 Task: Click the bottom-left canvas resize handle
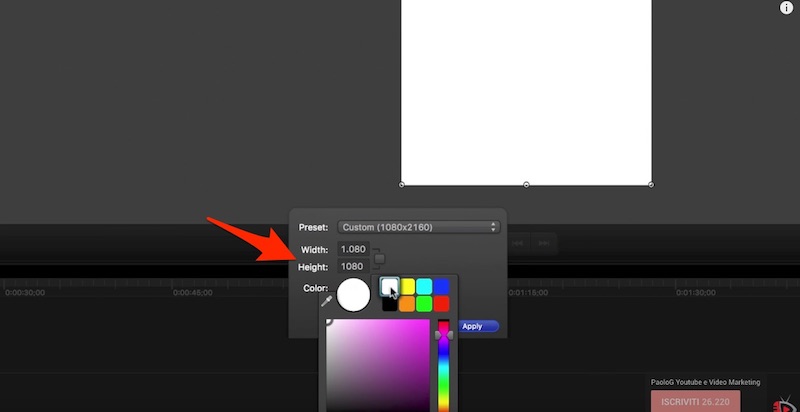(x=402, y=185)
